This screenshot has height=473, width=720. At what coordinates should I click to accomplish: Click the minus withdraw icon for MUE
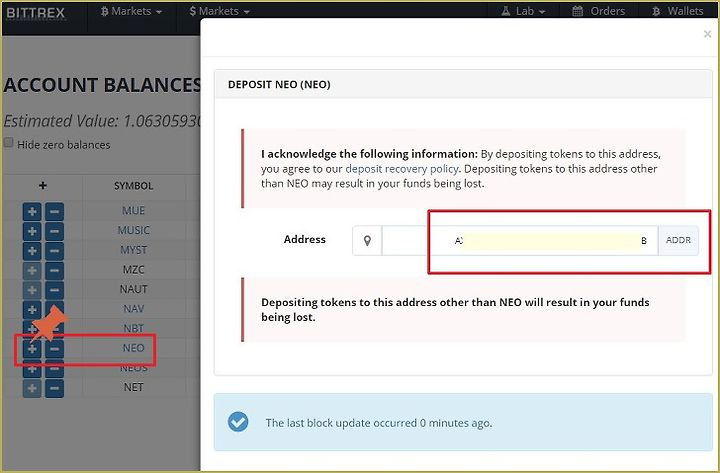(54, 212)
